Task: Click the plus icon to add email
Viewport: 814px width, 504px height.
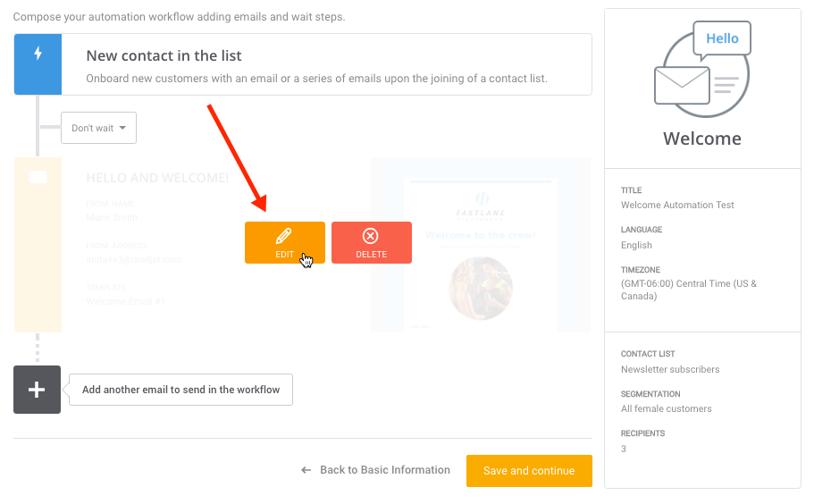Action: pos(37,390)
